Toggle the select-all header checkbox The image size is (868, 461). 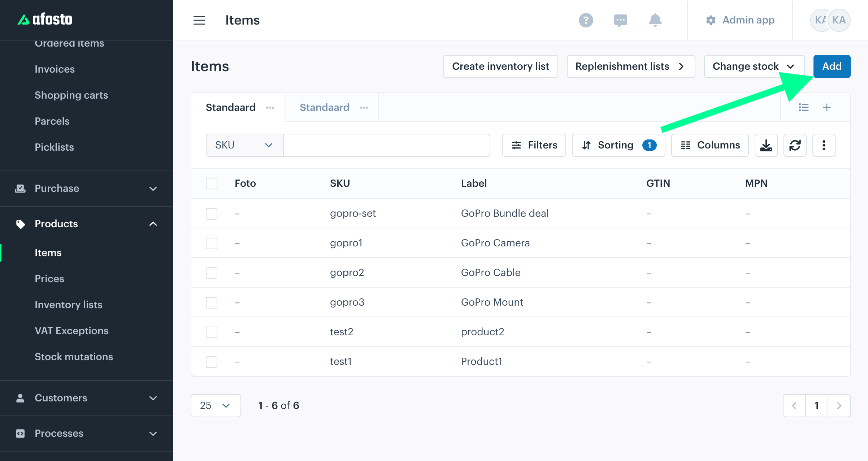click(x=211, y=183)
